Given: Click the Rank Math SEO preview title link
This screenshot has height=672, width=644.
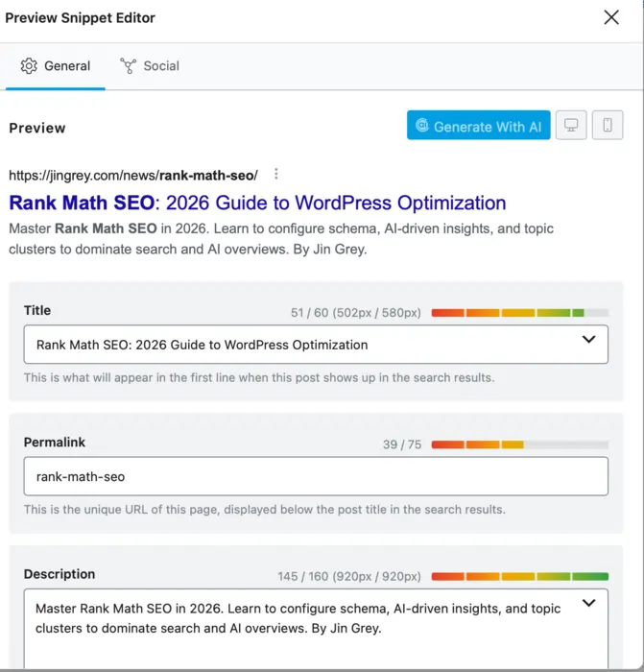Looking at the screenshot, I should [x=257, y=203].
